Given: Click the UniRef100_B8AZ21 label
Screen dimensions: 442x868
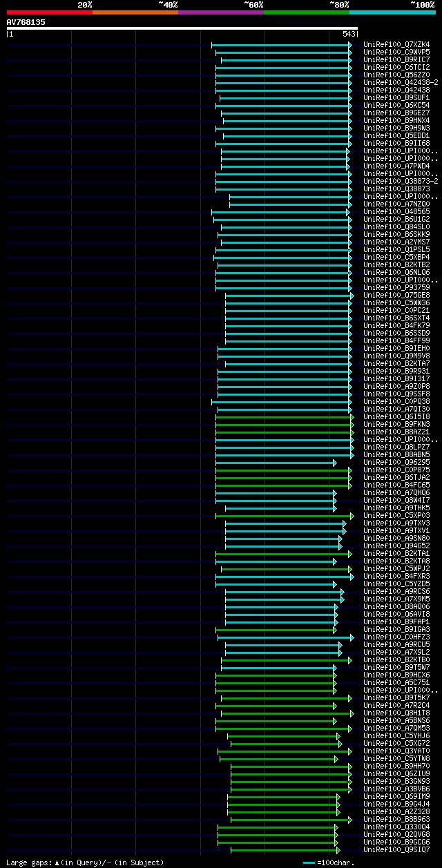Looking at the screenshot, I should 396,432.
